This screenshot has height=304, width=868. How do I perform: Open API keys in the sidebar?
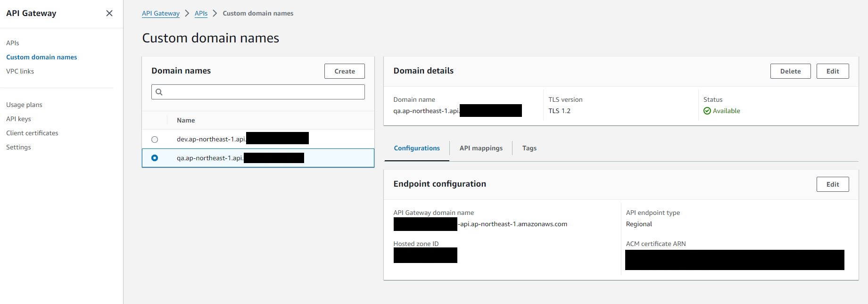click(18, 119)
